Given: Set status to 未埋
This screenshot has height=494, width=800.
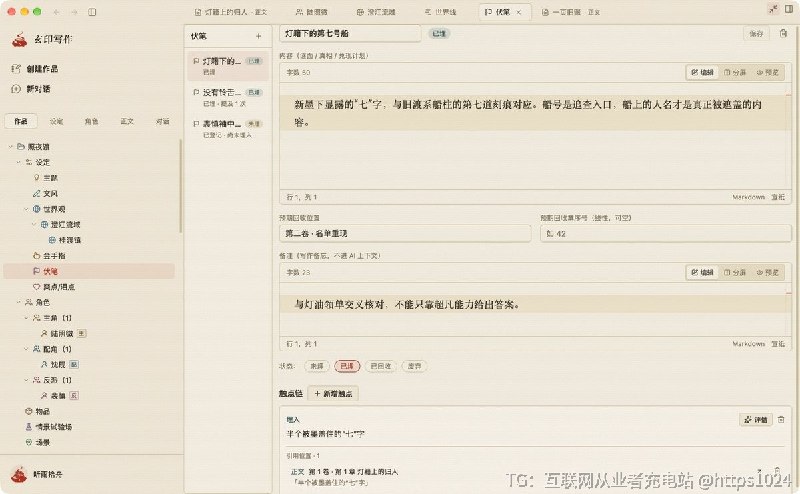Looking at the screenshot, I should point(317,366).
